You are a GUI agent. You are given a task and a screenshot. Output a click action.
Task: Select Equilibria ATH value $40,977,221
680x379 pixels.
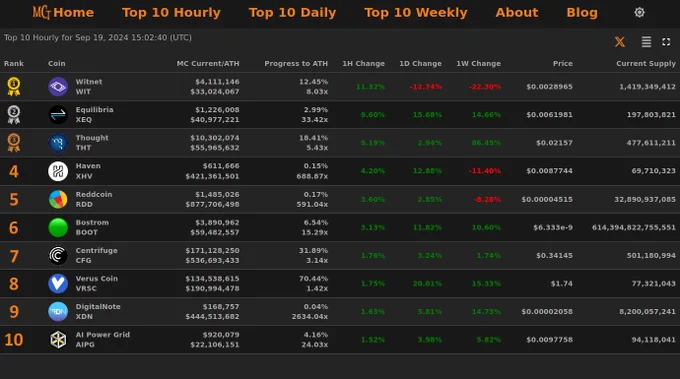click(x=215, y=120)
